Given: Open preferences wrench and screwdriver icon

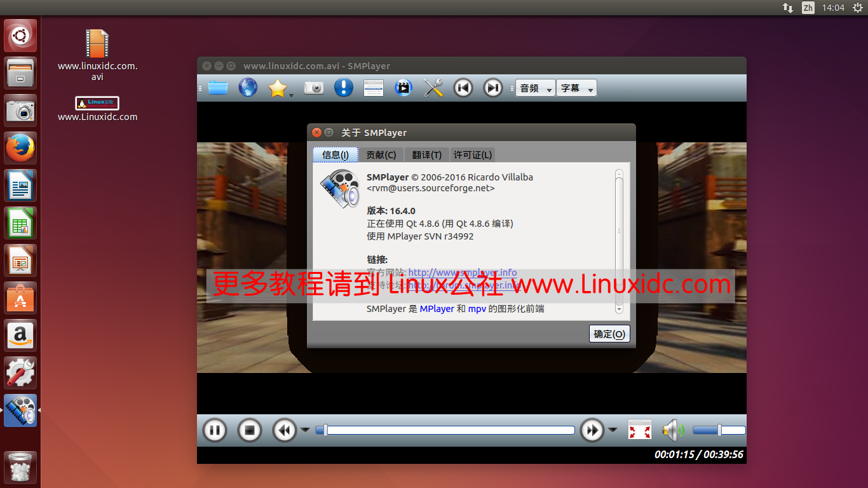Looking at the screenshot, I should pyautogui.click(x=433, y=88).
